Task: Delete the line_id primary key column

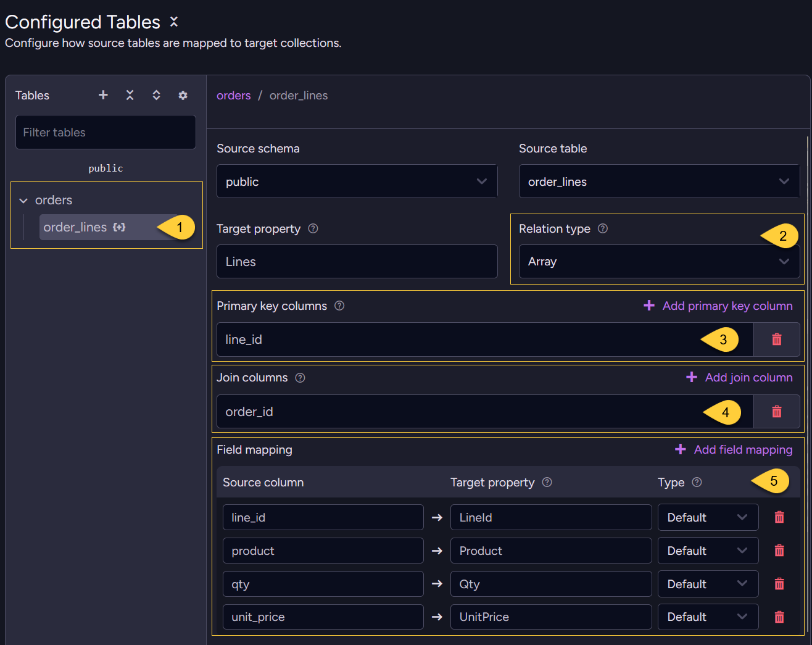Action: pyautogui.click(x=777, y=339)
